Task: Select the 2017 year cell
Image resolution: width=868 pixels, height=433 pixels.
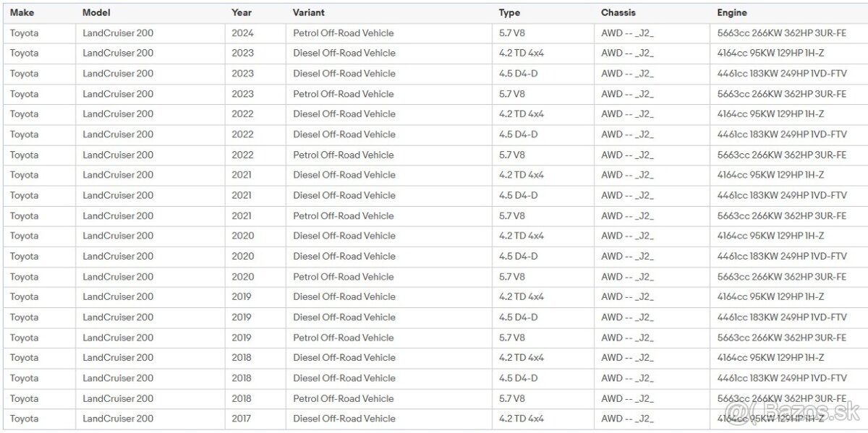Action: [x=242, y=419]
